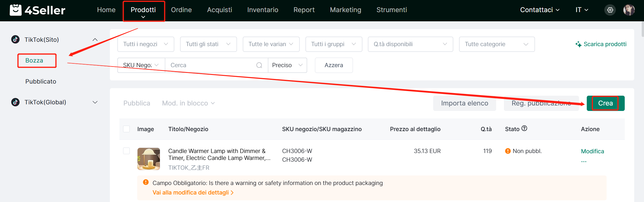Open the user profile avatar
The image size is (644, 202).
629,10
